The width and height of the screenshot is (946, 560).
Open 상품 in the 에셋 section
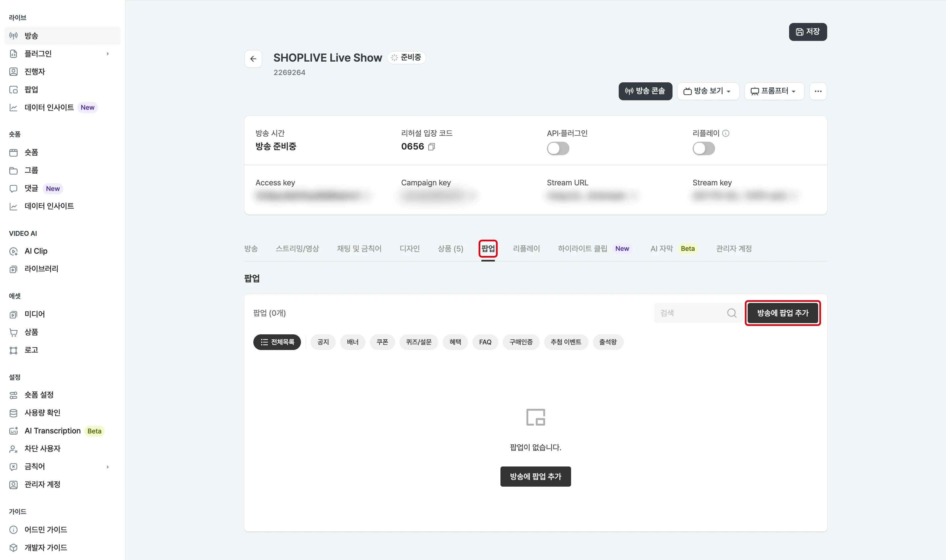coord(62,332)
